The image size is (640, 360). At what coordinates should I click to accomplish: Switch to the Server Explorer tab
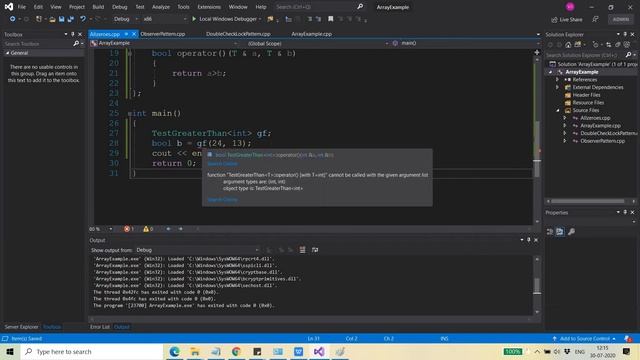21,327
